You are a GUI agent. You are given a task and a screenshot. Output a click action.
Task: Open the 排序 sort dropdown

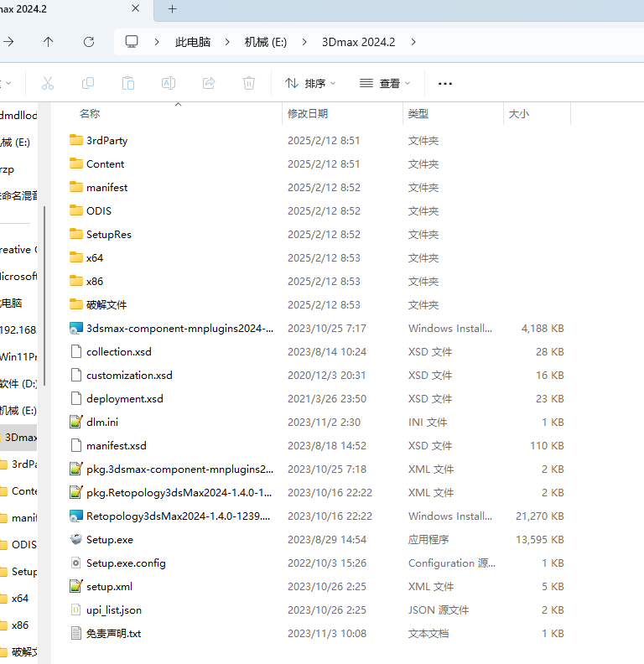coord(310,84)
